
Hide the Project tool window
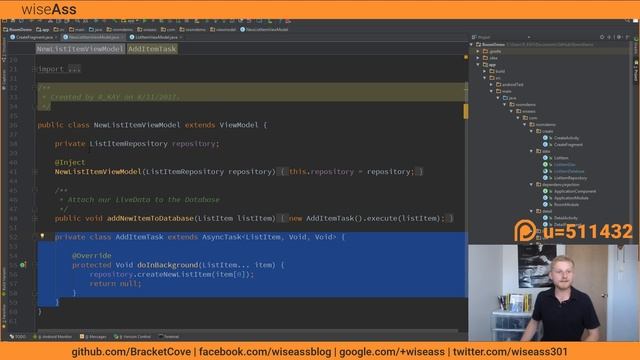coord(627,37)
